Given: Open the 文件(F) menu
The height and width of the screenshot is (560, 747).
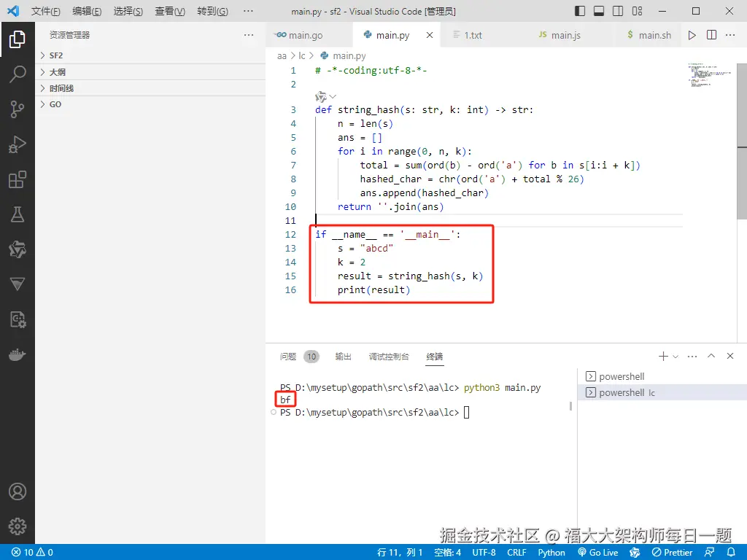Looking at the screenshot, I should [x=46, y=11].
